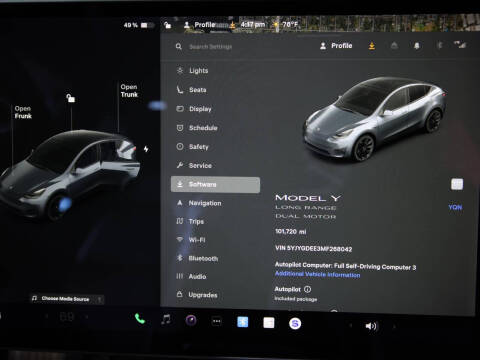Click the Autopilot info circle icon
480x360 pixels.
click(x=308, y=289)
